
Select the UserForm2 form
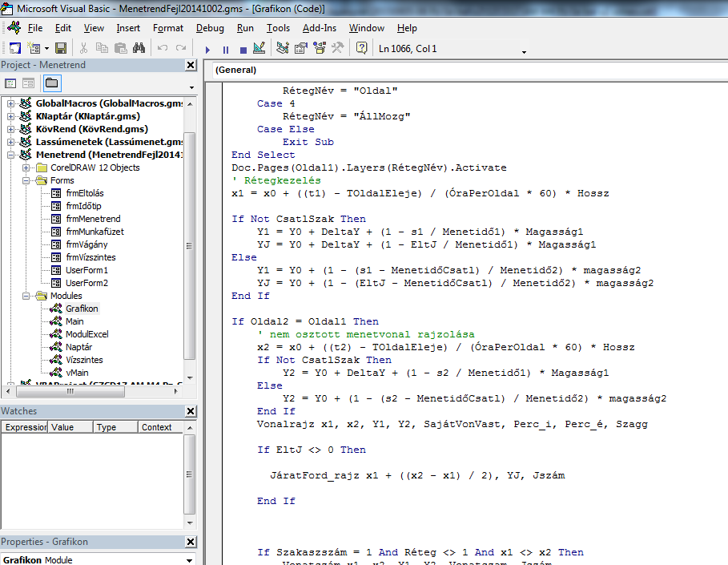(x=86, y=283)
